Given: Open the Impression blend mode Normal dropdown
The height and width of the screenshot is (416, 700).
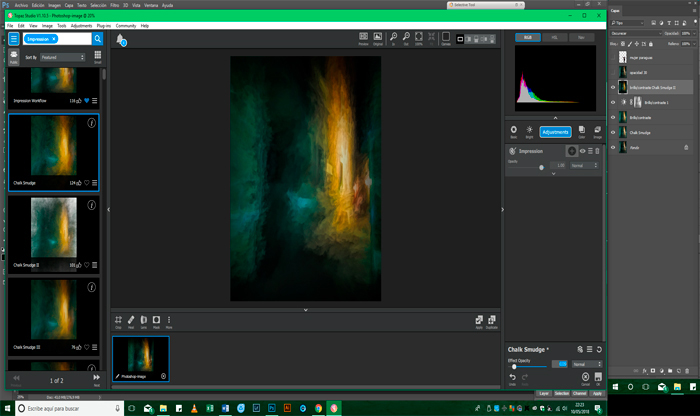Looking at the screenshot, I should (x=583, y=165).
